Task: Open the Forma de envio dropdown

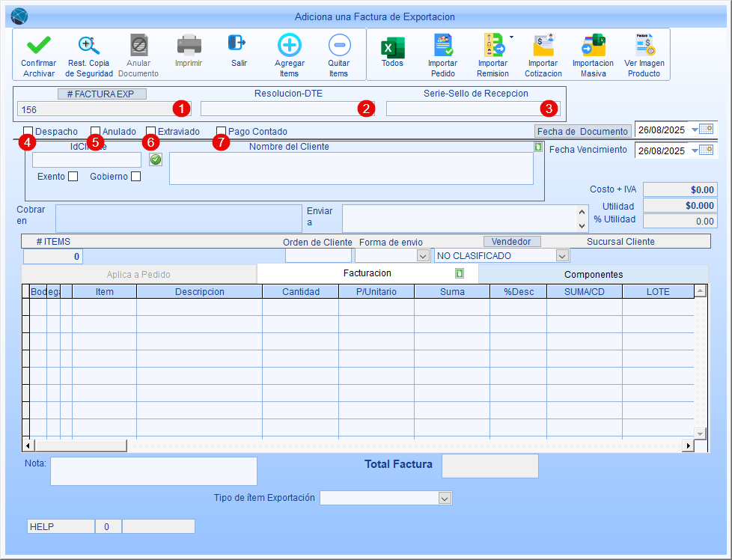Action: [422, 256]
